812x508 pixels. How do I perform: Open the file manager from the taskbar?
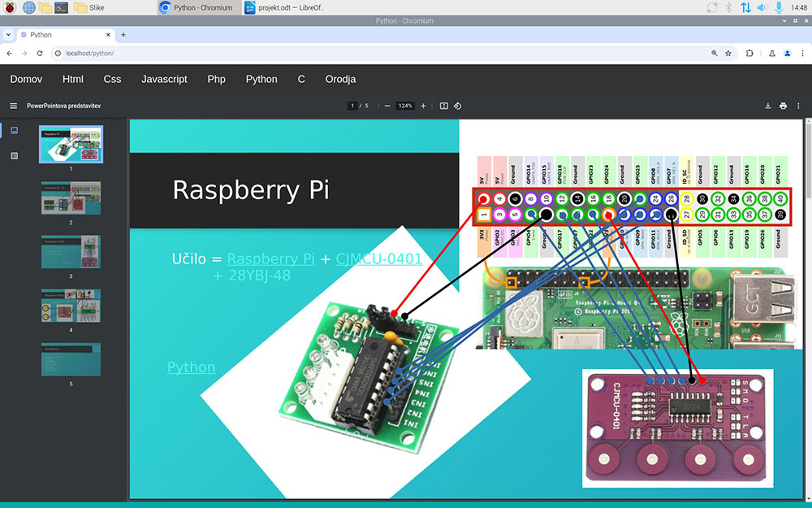[45, 8]
